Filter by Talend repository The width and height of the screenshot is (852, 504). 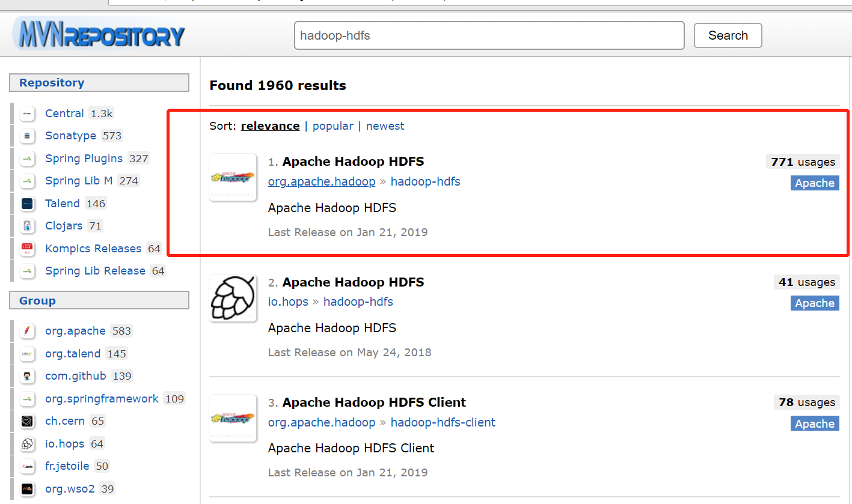62,204
